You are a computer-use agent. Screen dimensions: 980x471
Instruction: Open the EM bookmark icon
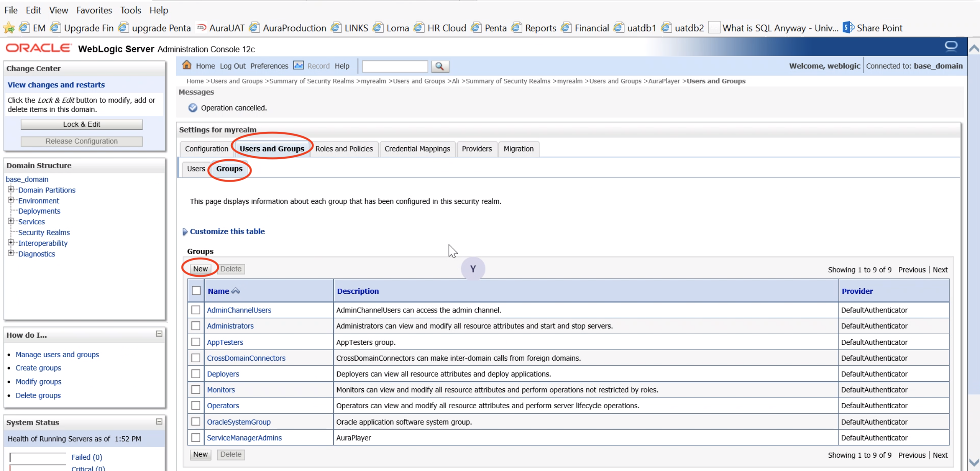pos(24,28)
